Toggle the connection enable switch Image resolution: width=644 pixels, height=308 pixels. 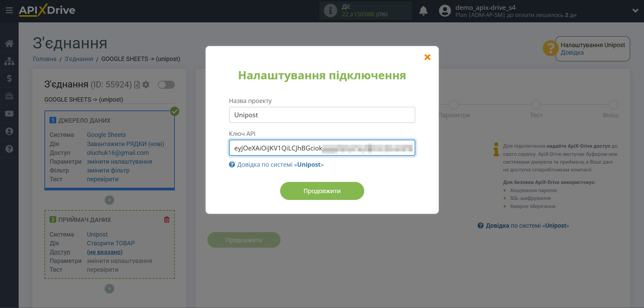(x=166, y=85)
